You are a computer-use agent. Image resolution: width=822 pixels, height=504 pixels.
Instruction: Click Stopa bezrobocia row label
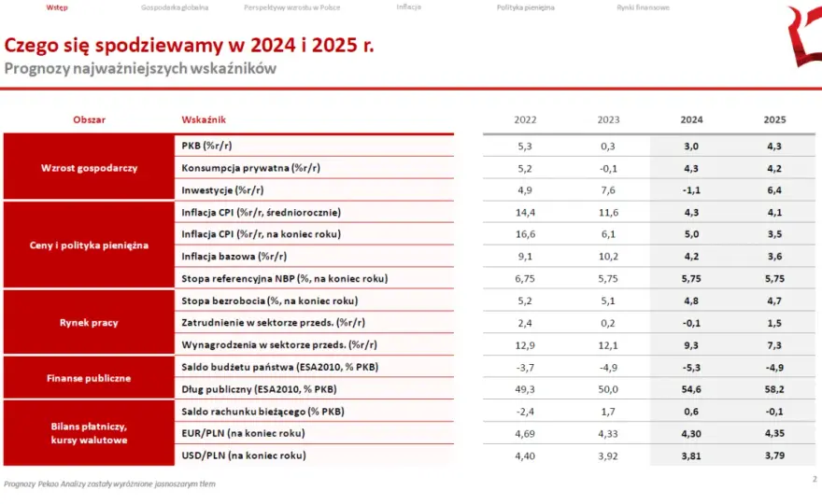[269, 301]
